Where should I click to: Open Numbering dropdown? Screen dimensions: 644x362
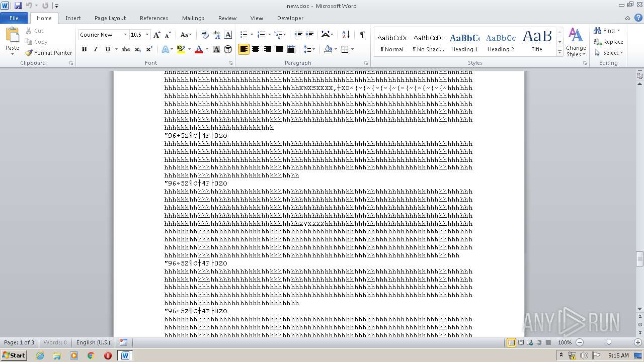(269, 35)
